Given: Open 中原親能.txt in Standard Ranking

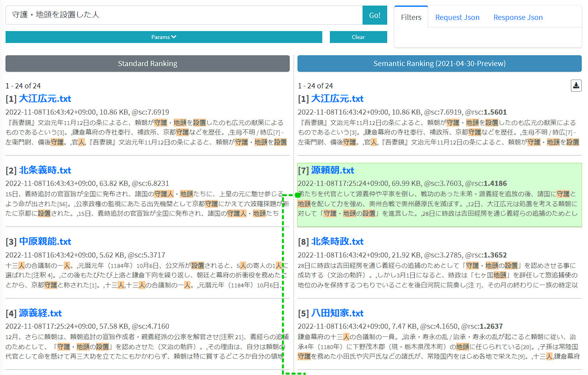Looking at the screenshot, I should click(45, 242).
